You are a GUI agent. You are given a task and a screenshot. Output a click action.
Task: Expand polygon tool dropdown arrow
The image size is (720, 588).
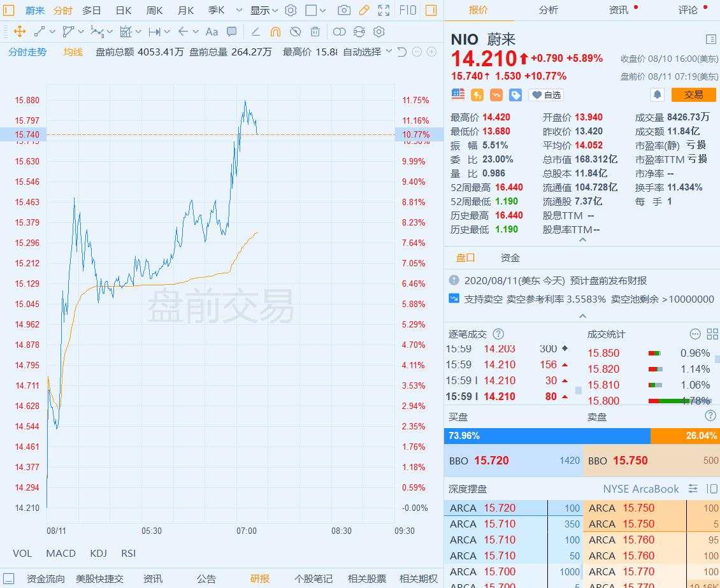pos(82,32)
